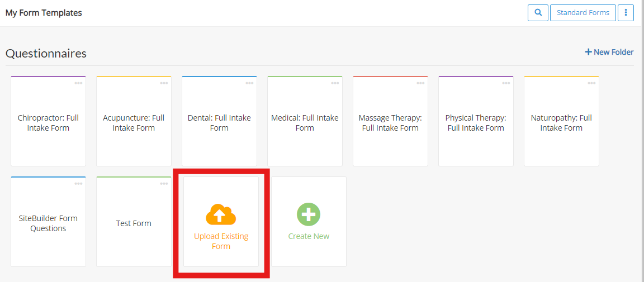
Task: Open Chiropractor form's three-dot menu
Action: [78, 83]
